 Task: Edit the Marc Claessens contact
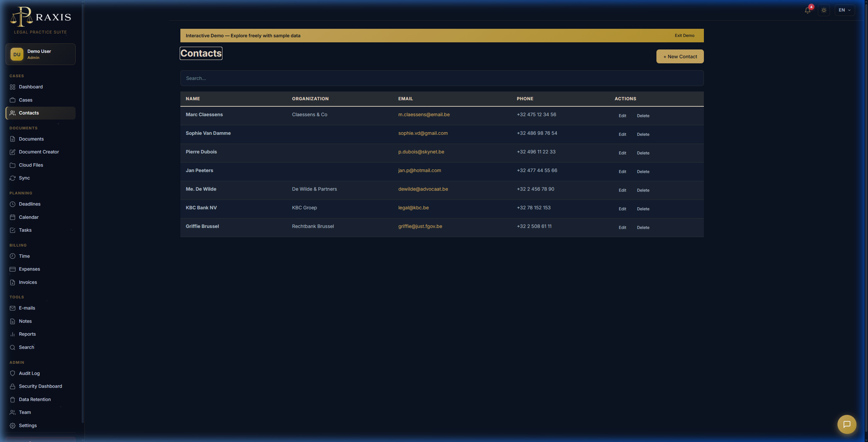click(x=622, y=116)
